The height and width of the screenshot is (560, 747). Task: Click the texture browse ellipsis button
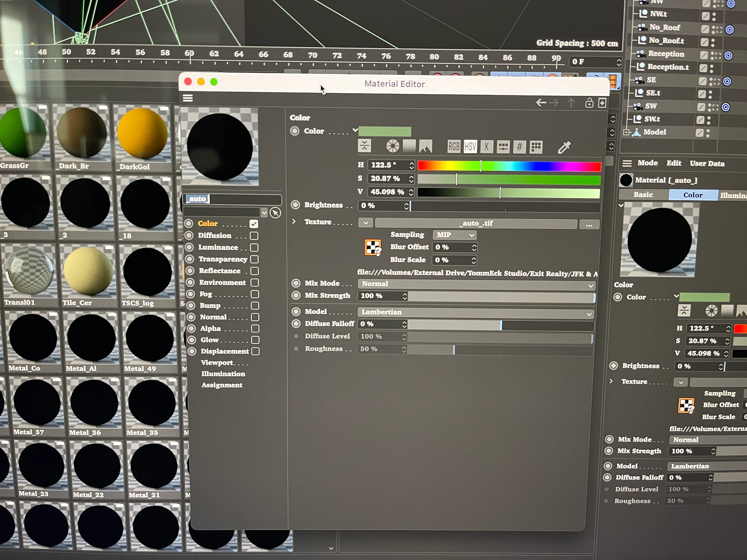[589, 225]
